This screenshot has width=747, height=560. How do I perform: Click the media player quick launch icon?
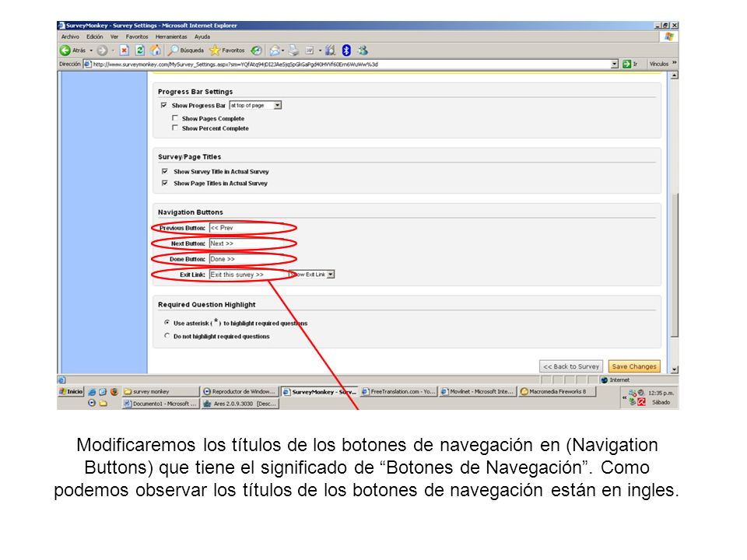coord(92,403)
